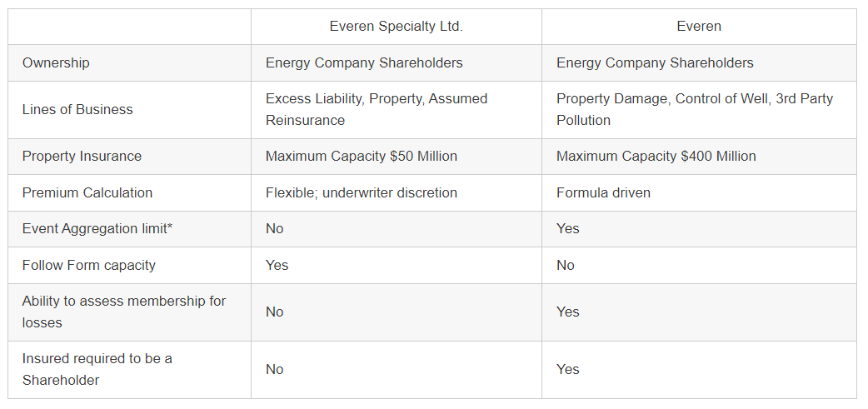The width and height of the screenshot is (868, 409).
Task: Select Yes in Follow Form capacity row
Action: pos(277,265)
